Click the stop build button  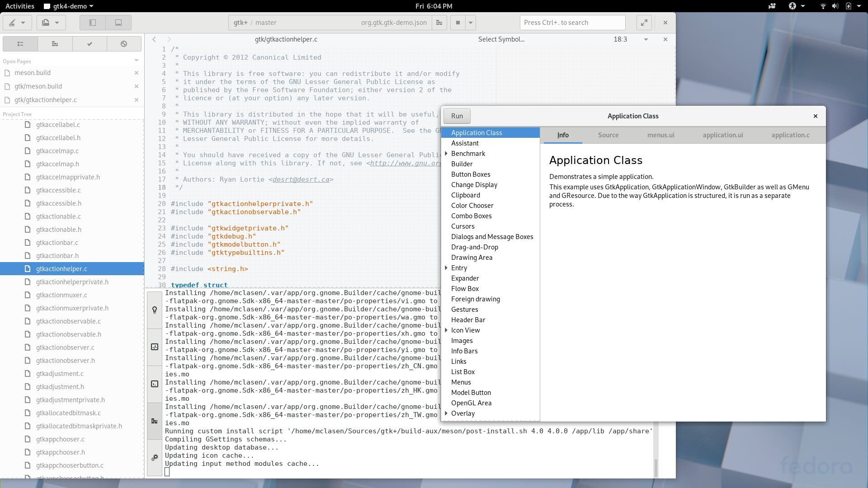pyautogui.click(x=458, y=23)
